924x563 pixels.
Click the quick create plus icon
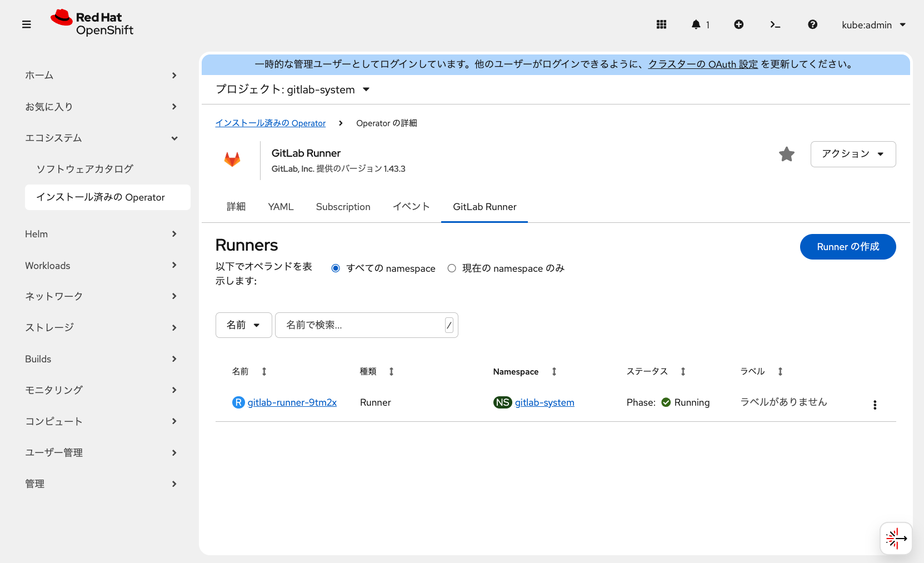(x=739, y=24)
